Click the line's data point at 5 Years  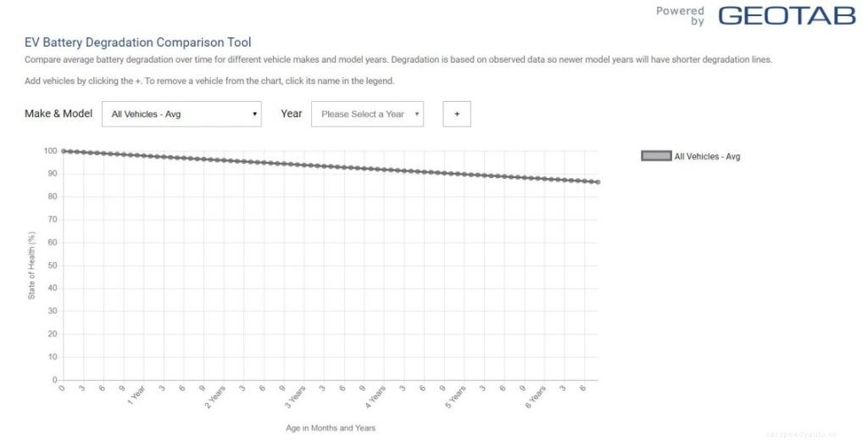coord(464,174)
